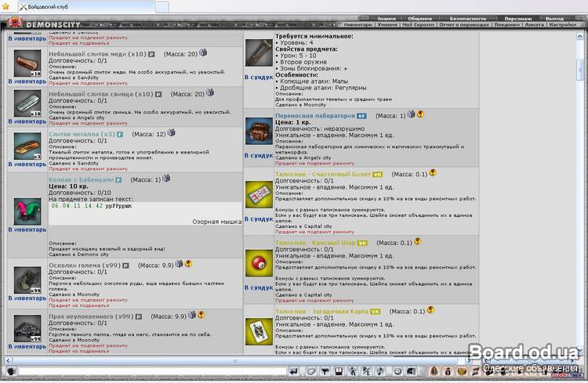Click the padlock icon in bottom bar

(434, 371)
